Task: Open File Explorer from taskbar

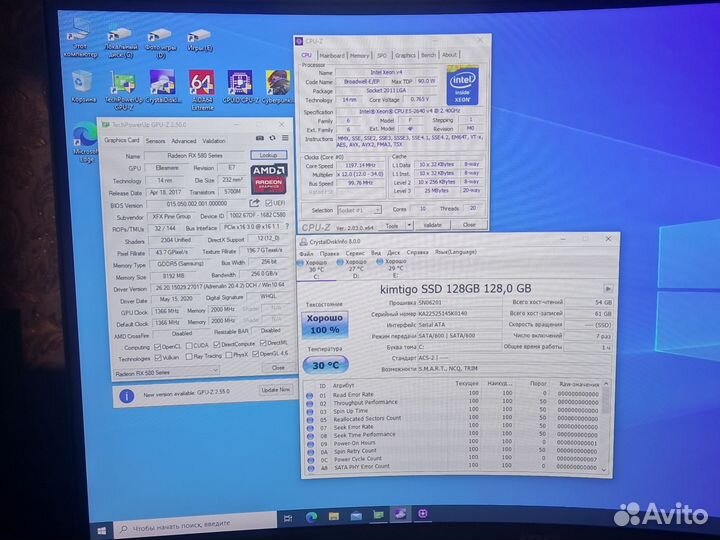Action: click(x=334, y=517)
